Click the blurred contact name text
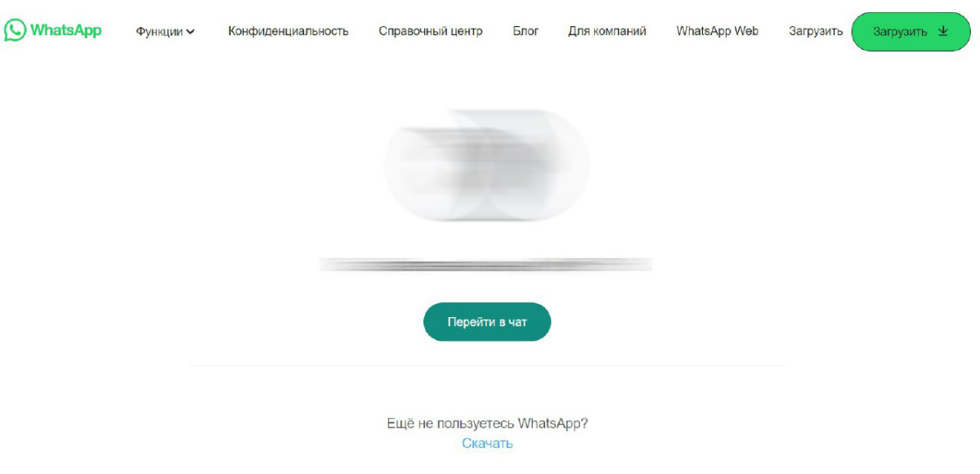980x474 pixels. 486,265
